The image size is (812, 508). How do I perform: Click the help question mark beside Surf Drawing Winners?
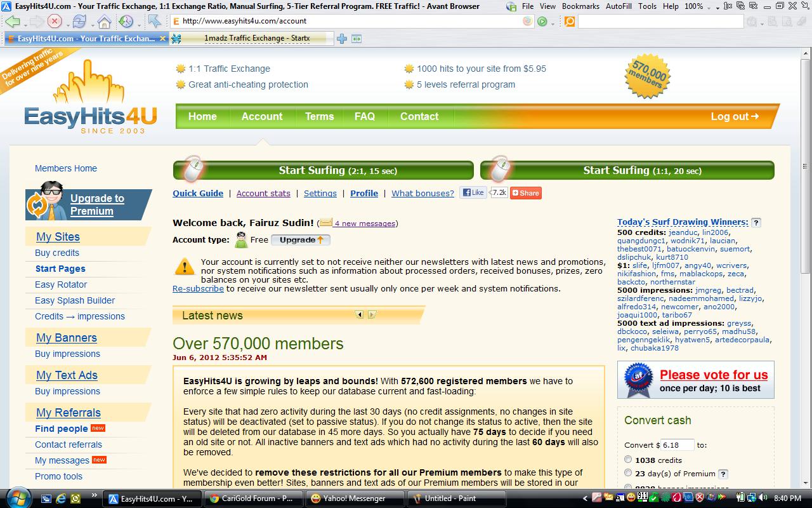pos(756,222)
